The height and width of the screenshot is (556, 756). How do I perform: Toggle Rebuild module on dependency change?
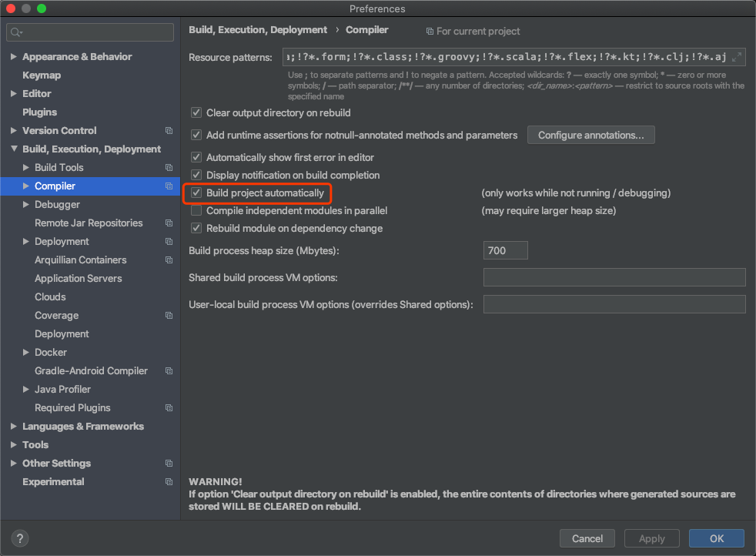[196, 228]
